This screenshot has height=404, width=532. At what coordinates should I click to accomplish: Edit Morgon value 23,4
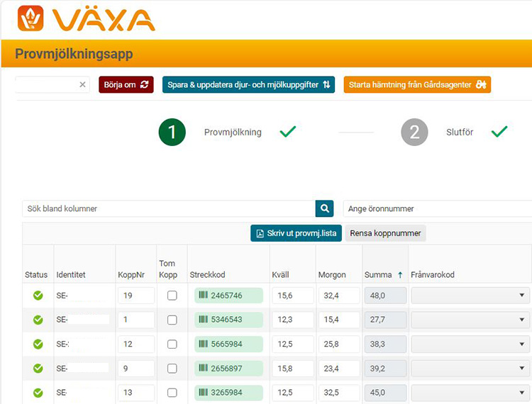(339, 369)
